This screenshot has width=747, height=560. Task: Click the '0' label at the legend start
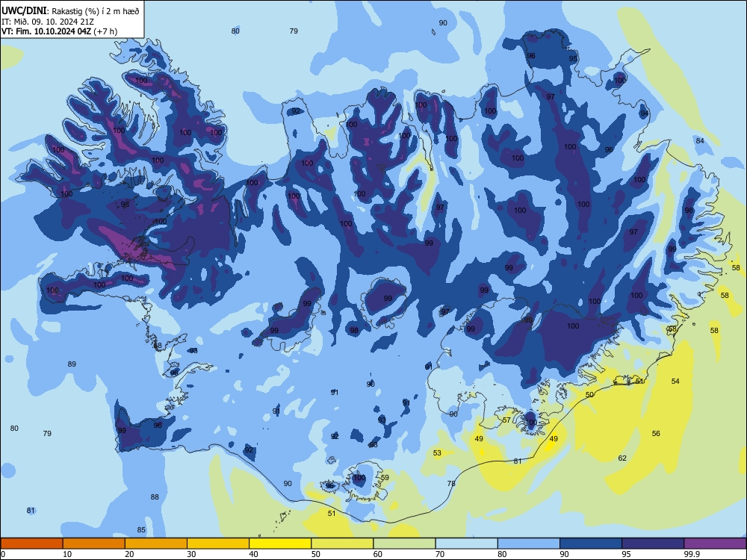pyautogui.click(x=3, y=554)
